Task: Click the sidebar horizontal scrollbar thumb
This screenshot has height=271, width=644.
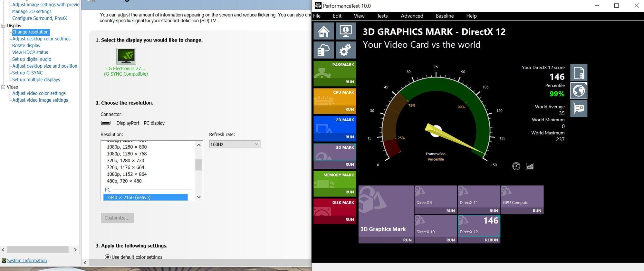Action: point(37,250)
